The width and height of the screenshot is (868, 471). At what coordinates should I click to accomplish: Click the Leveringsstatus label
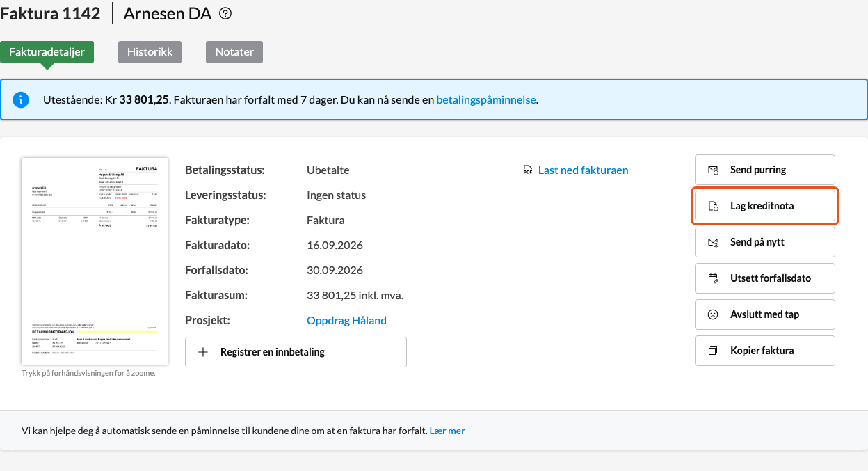click(x=226, y=195)
